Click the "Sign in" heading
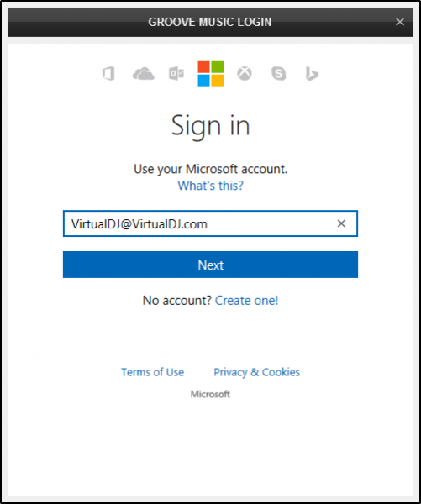 click(211, 126)
